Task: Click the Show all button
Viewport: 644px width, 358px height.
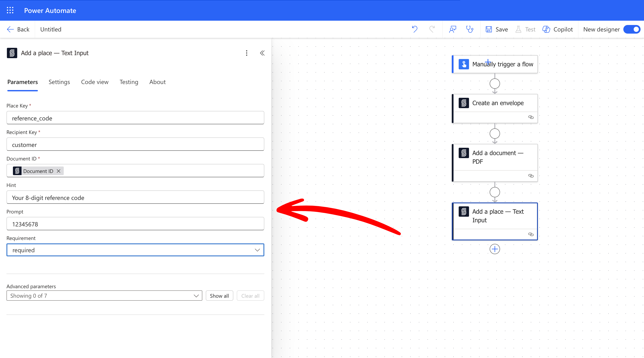Action: click(x=219, y=296)
